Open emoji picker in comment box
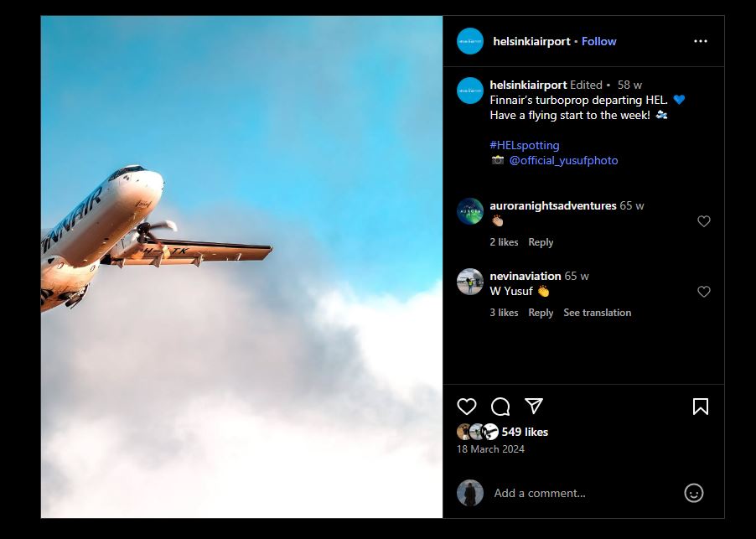This screenshot has height=539, width=756. click(694, 493)
